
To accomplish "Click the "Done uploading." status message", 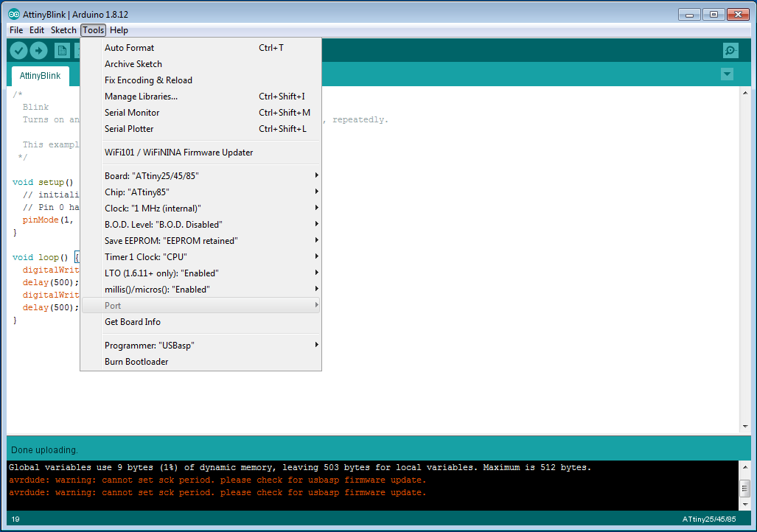I will (x=44, y=450).
